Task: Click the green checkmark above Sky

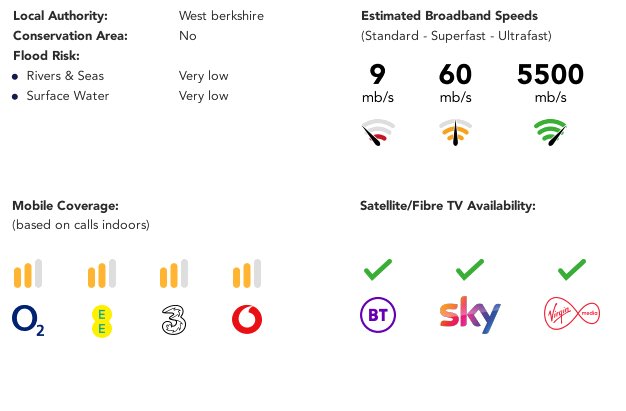Action: (x=470, y=270)
